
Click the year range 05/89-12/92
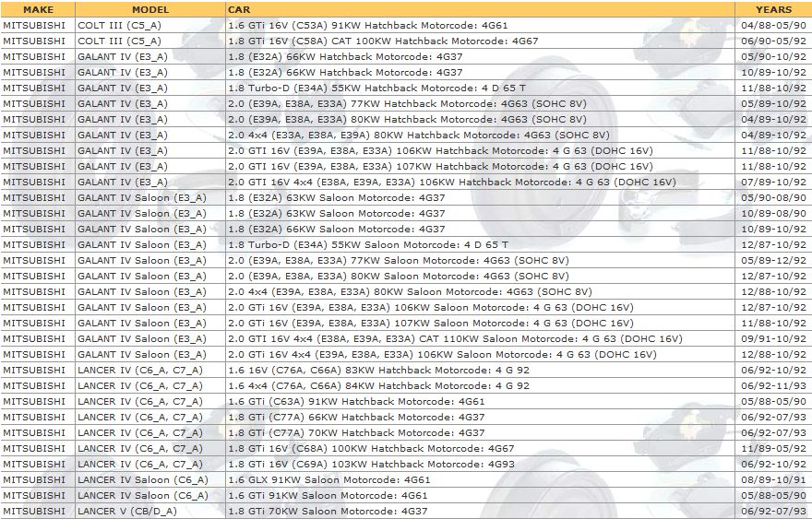pyautogui.click(x=773, y=260)
